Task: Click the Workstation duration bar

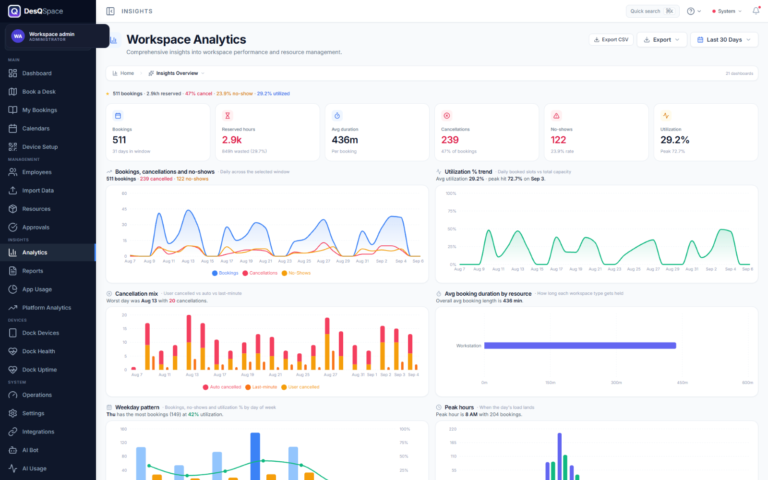Action: click(x=580, y=346)
